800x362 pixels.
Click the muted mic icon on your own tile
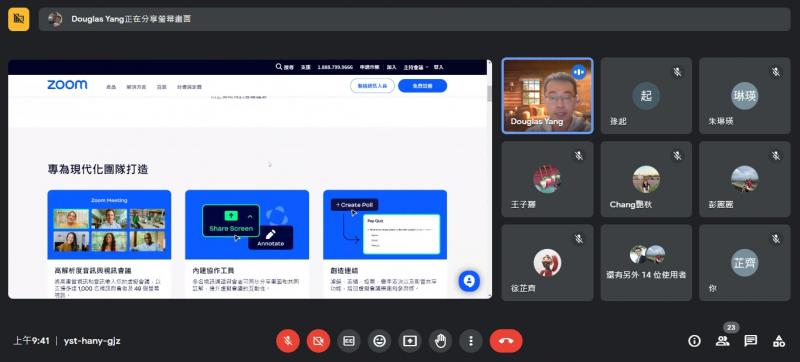click(x=776, y=239)
